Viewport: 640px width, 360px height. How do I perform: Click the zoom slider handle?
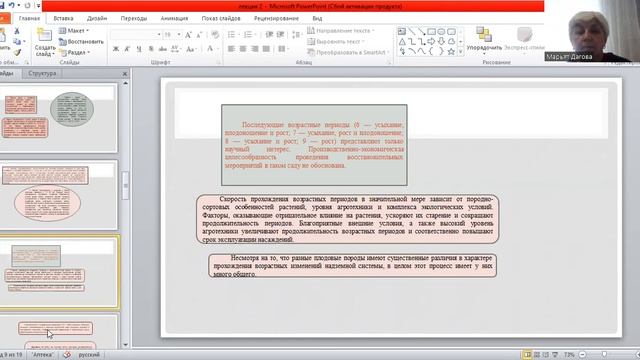click(x=604, y=355)
